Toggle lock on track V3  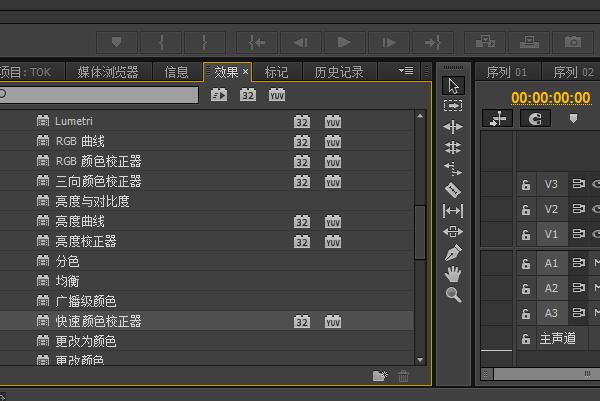(x=526, y=185)
